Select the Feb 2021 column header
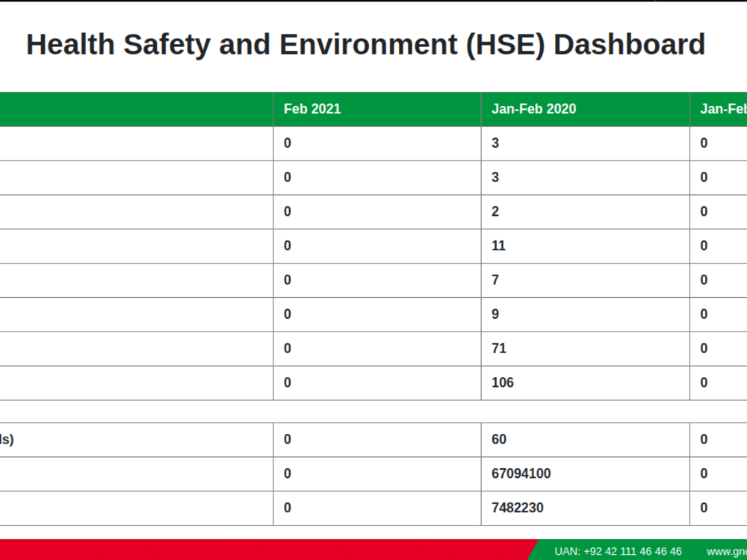Screen dimensions: 747x560 pos(376,109)
